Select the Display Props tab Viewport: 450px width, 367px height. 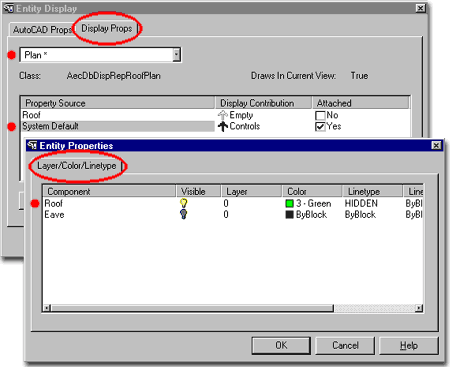tap(107, 29)
